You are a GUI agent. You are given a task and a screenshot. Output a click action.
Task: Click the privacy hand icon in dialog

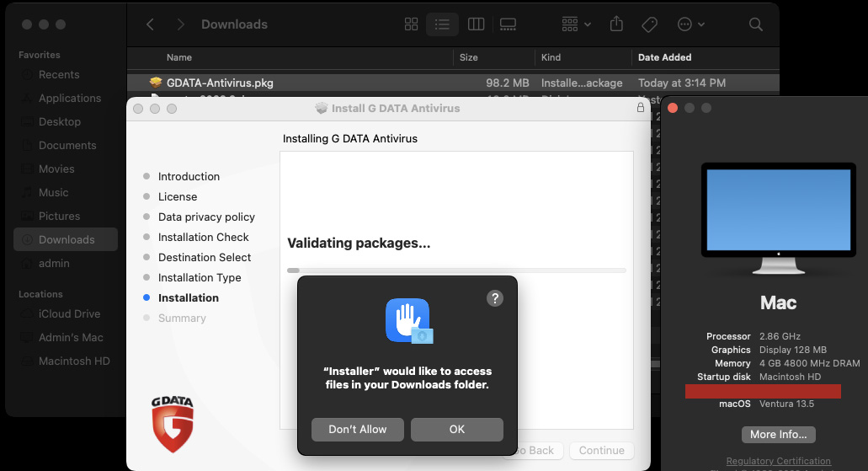pos(409,321)
